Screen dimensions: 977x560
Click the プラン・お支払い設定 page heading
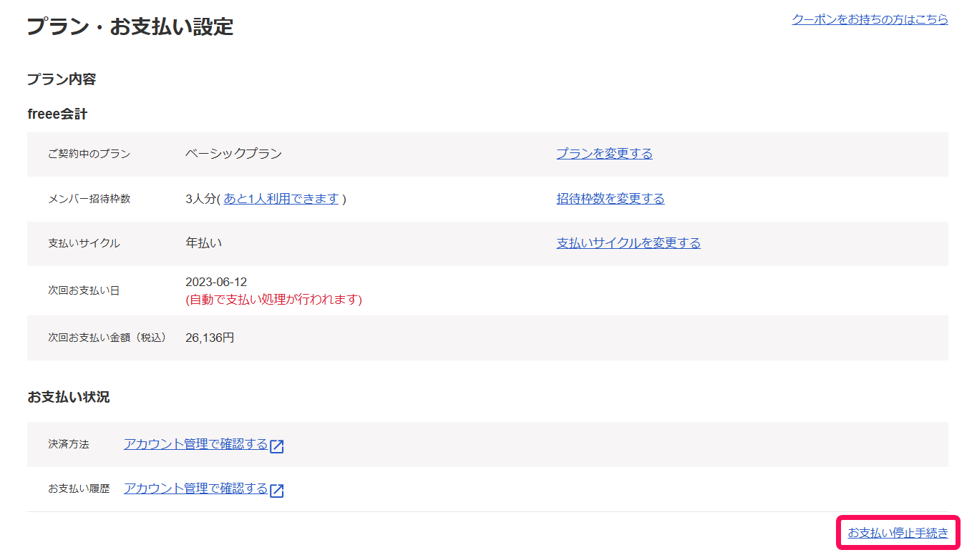click(x=130, y=27)
